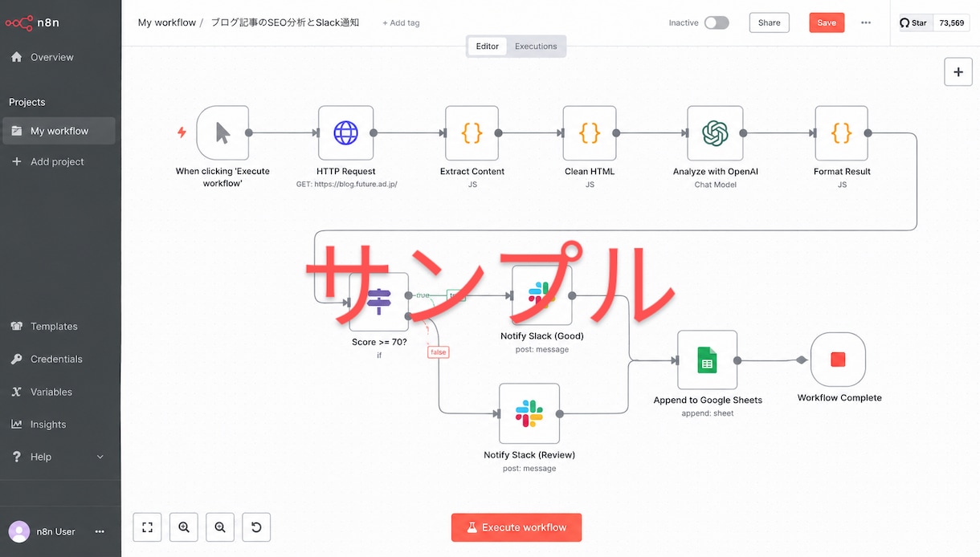Click the Workflow Complete label
The height and width of the screenshot is (557, 980).
pos(839,397)
